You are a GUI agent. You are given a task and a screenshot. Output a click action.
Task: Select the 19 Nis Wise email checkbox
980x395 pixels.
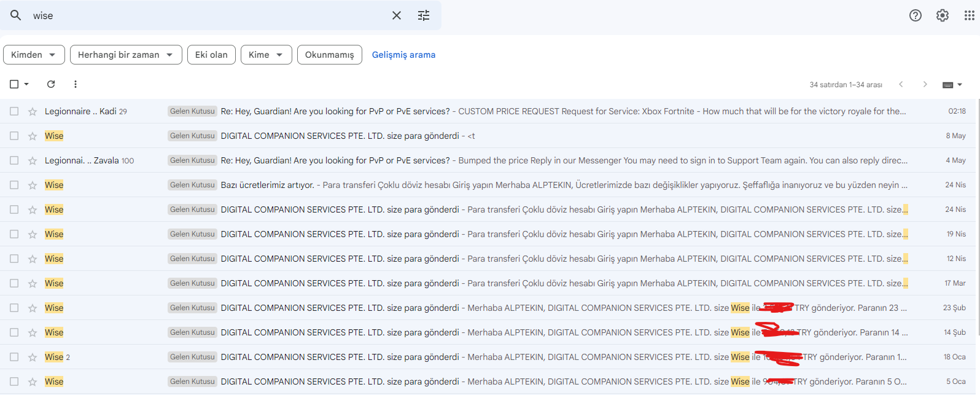[x=14, y=234]
